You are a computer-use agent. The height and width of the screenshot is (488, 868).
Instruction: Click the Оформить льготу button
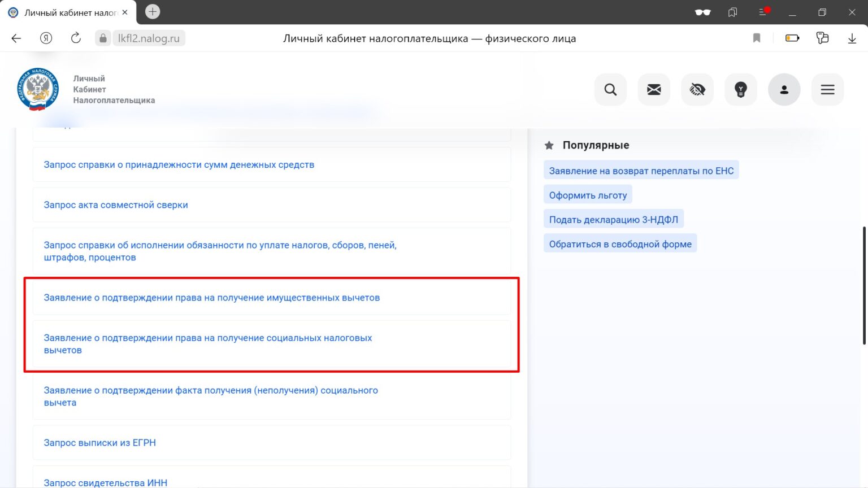coord(588,195)
